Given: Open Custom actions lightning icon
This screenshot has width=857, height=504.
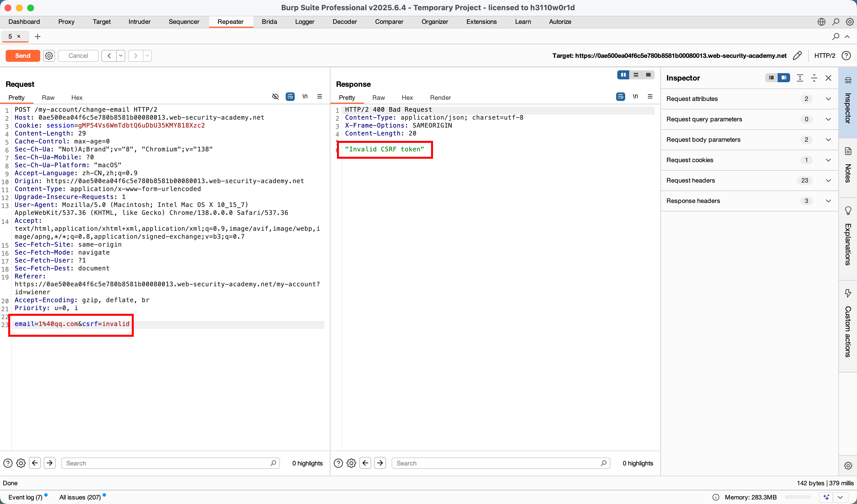Looking at the screenshot, I should point(848,293).
